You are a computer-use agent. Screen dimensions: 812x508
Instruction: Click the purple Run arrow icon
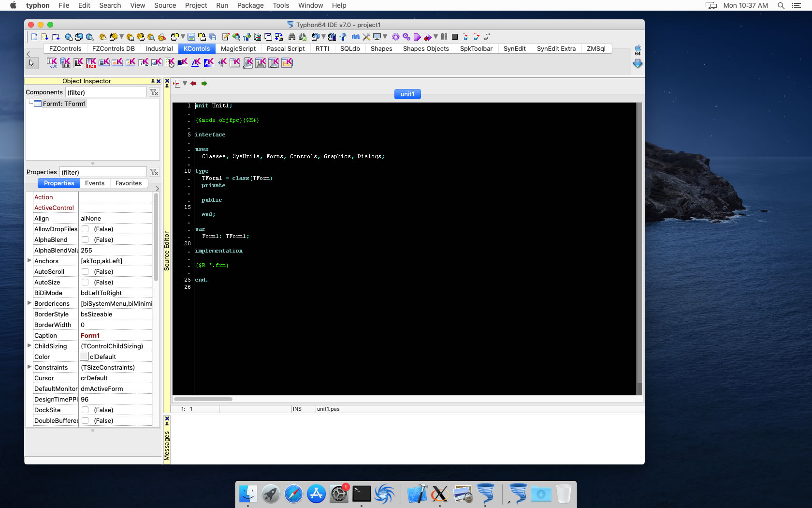(x=417, y=37)
